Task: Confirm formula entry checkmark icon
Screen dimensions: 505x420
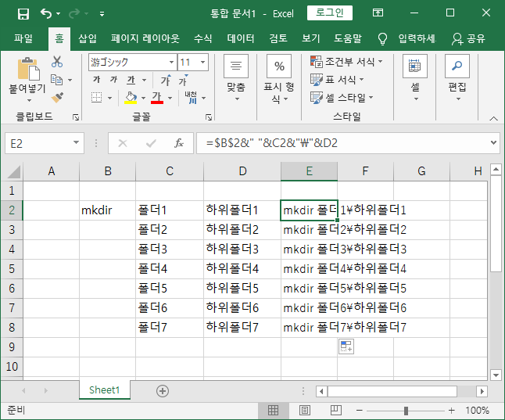Action: pos(151,143)
